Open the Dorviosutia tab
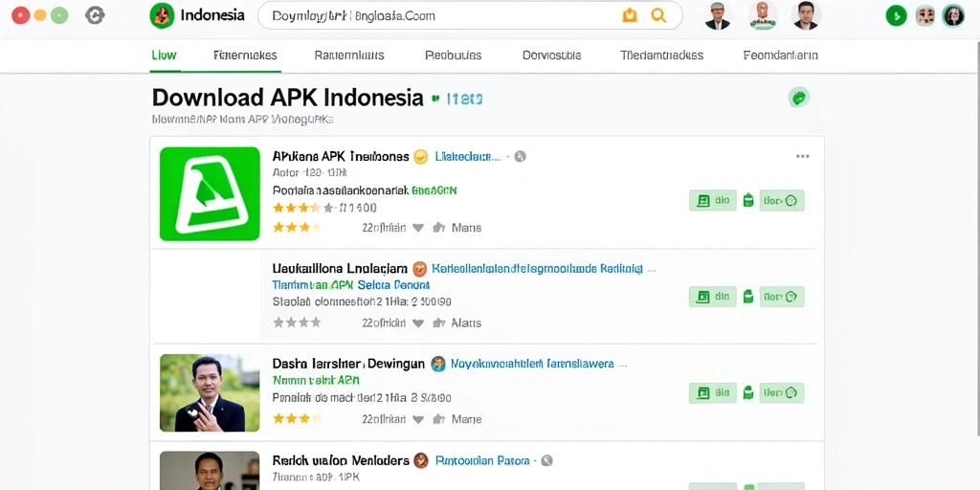The image size is (980, 490). (x=552, y=55)
